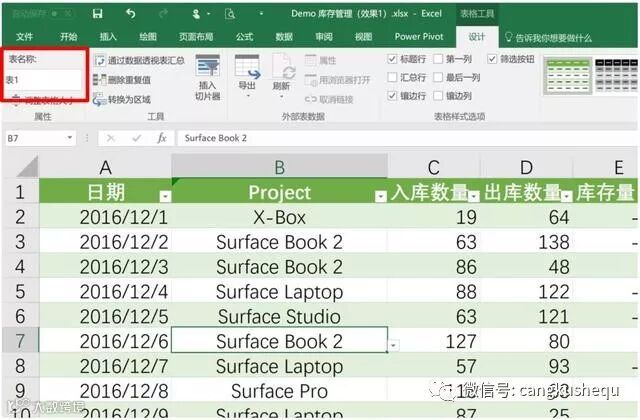This screenshot has height=420, width=640.
Task: Expand the Name Box dropdown arrow
Action: pyautogui.click(x=70, y=138)
